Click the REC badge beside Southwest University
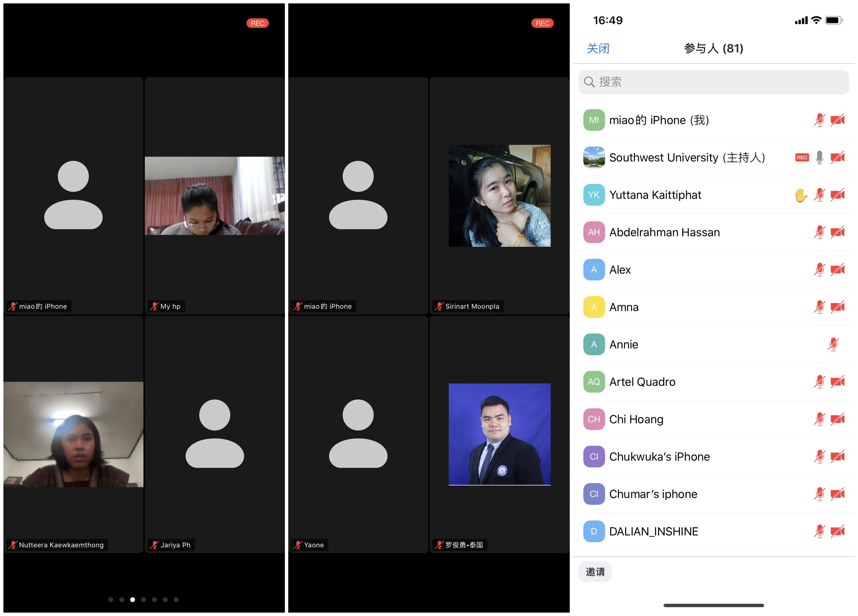 coord(802,158)
